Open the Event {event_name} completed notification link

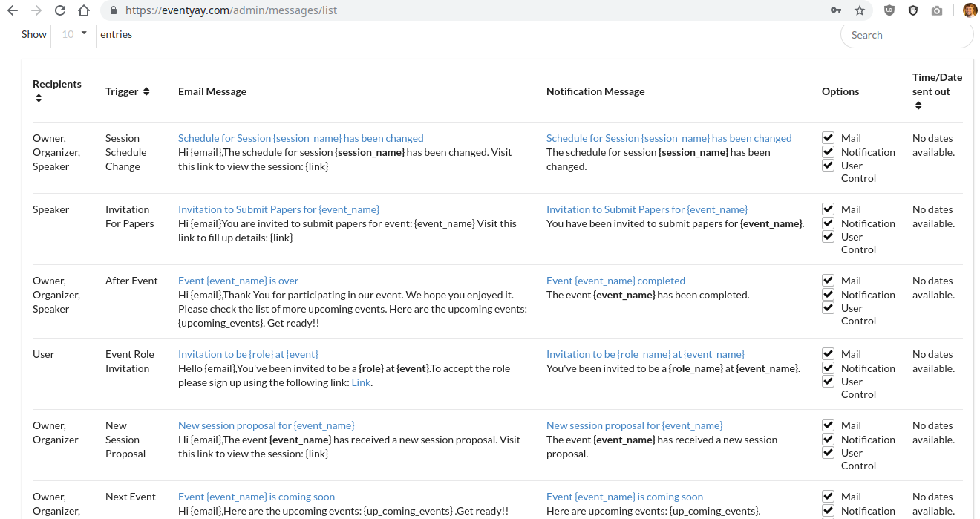615,281
